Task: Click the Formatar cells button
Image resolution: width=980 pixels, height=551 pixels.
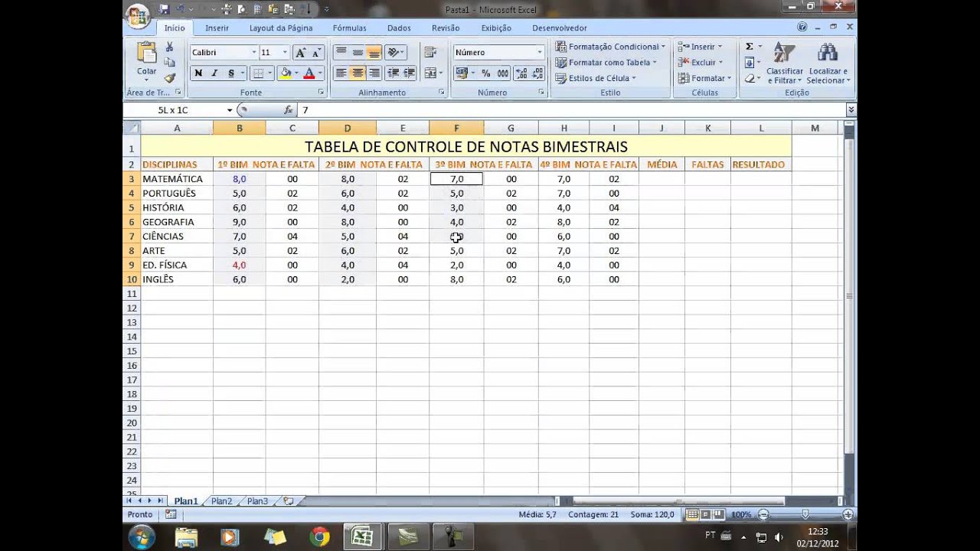Action: click(704, 78)
